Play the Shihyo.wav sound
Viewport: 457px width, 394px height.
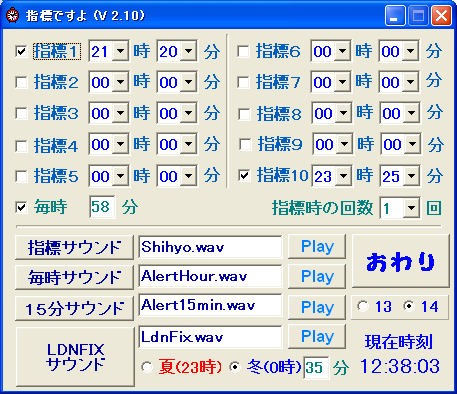coord(317,247)
